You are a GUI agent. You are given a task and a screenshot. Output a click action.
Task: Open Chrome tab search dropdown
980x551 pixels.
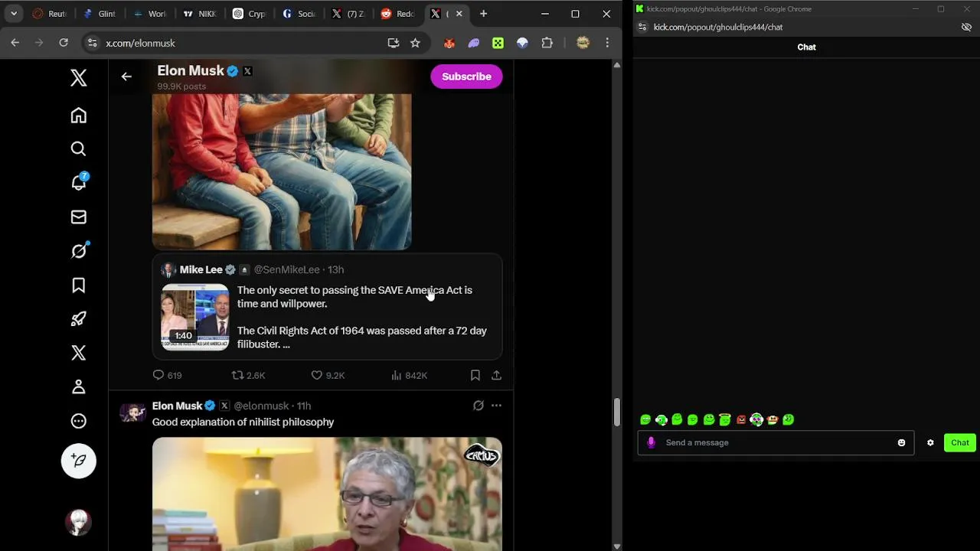13,14
